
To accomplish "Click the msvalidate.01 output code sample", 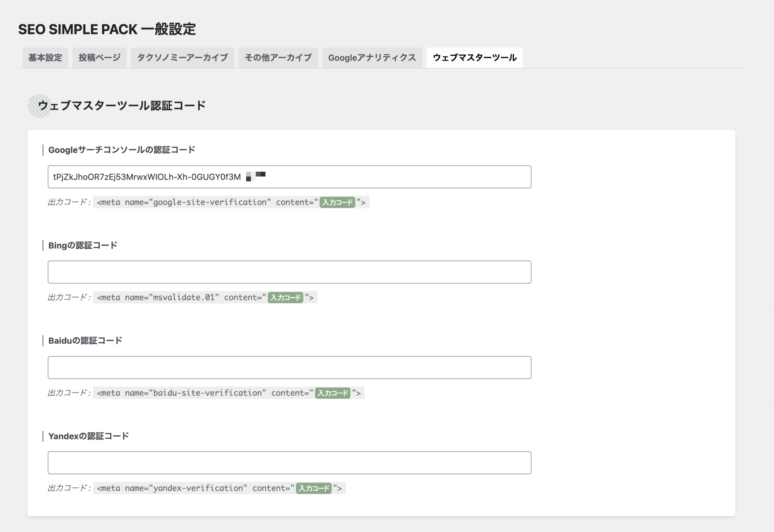I will pyautogui.click(x=206, y=297).
